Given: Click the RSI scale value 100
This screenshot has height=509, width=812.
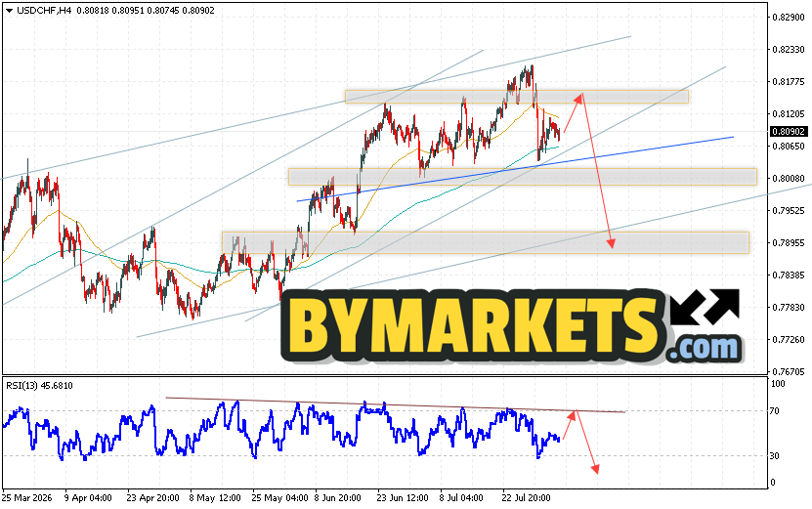Looking at the screenshot, I should tap(779, 384).
